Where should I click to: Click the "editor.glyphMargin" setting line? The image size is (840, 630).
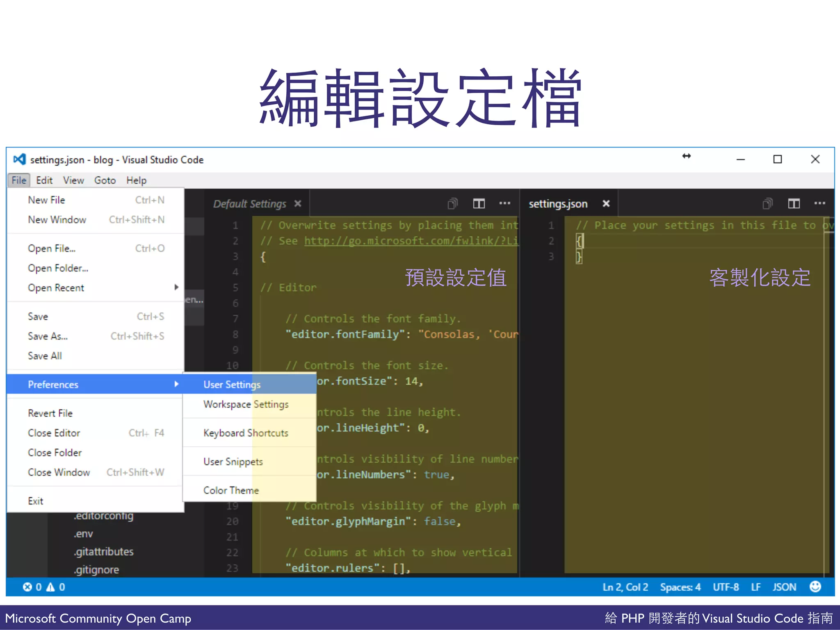pyautogui.click(x=373, y=521)
